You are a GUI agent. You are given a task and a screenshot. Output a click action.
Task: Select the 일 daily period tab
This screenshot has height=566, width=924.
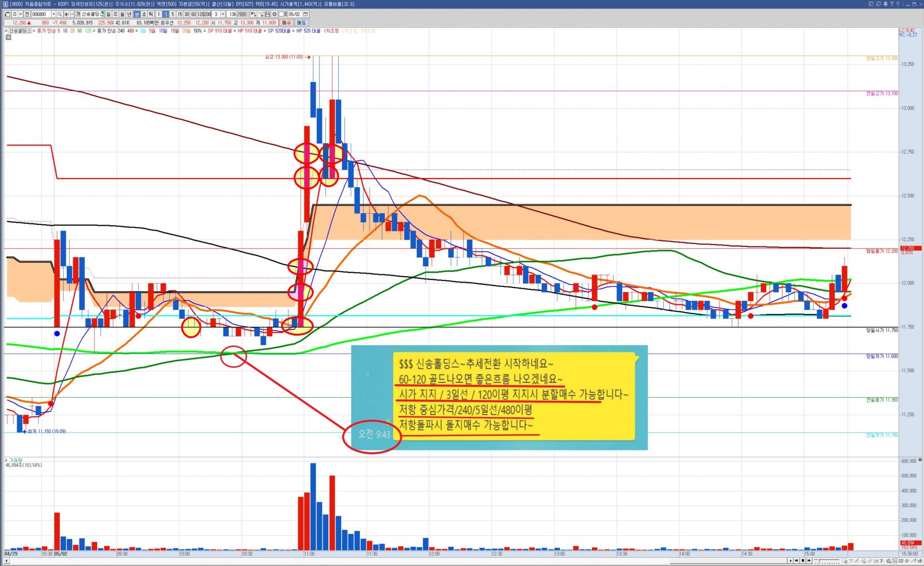pyautogui.click(x=108, y=14)
